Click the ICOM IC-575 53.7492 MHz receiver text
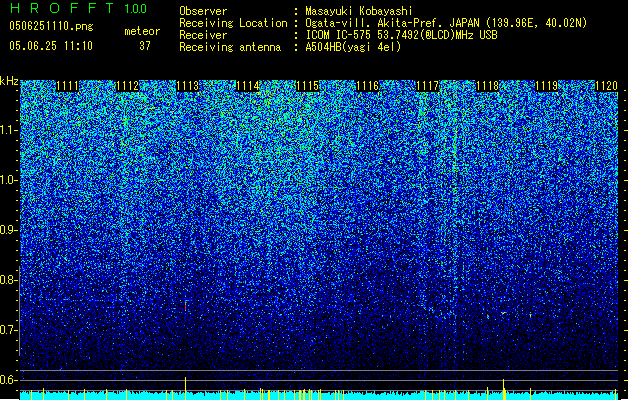 tap(402, 35)
